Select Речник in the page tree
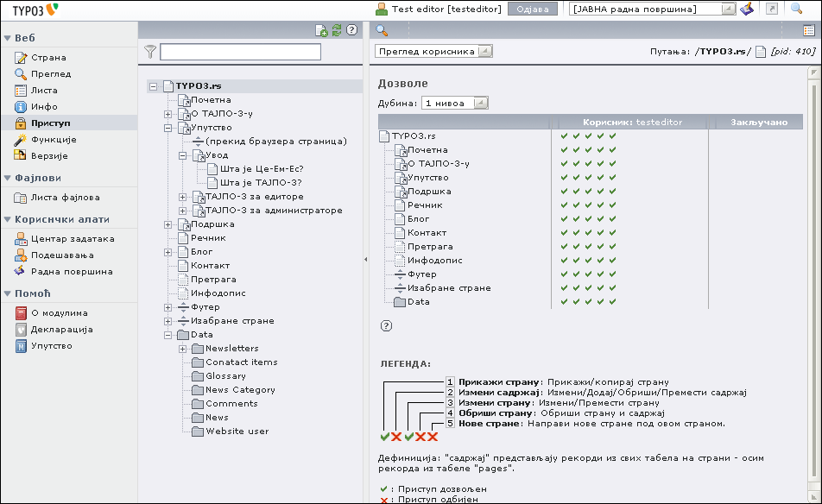The width and height of the screenshot is (822, 504). 208,238
